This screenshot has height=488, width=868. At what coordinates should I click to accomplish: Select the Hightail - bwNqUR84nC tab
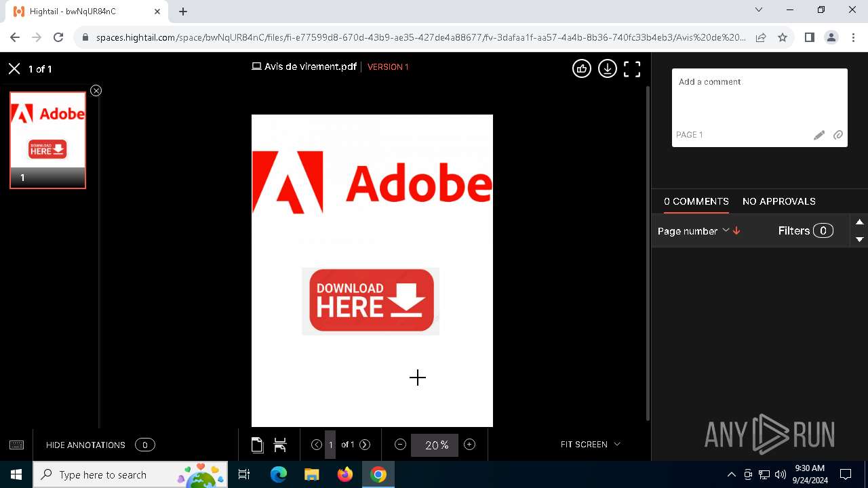pos(87,12)
